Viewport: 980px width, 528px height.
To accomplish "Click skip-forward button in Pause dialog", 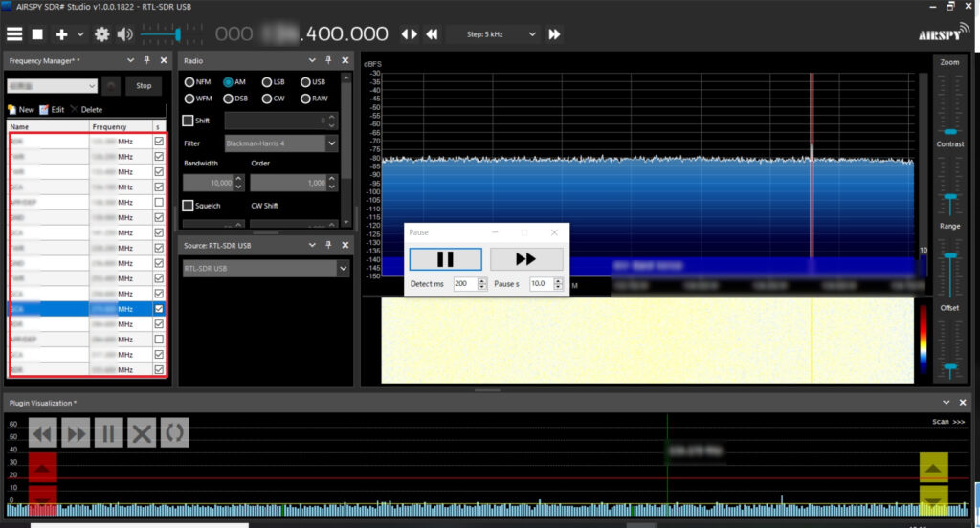I will tap(526, 258).
